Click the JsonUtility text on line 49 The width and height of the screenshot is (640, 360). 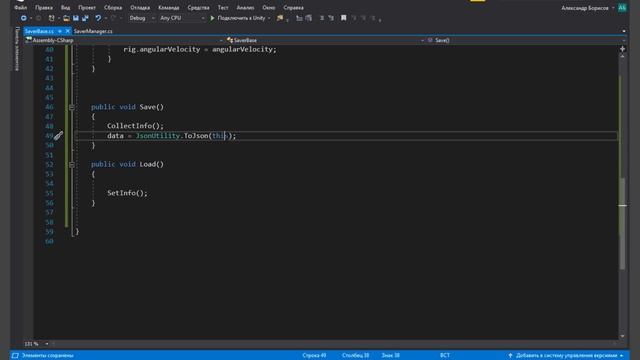158,136
